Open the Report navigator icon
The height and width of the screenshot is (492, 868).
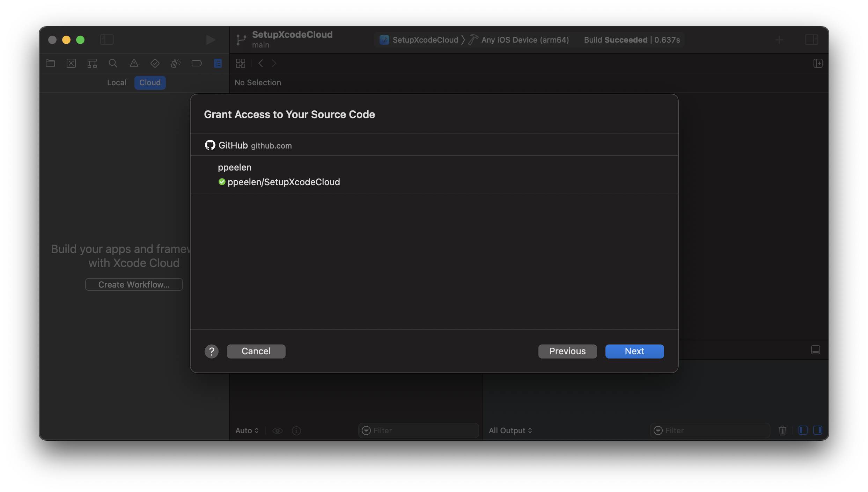218,63
